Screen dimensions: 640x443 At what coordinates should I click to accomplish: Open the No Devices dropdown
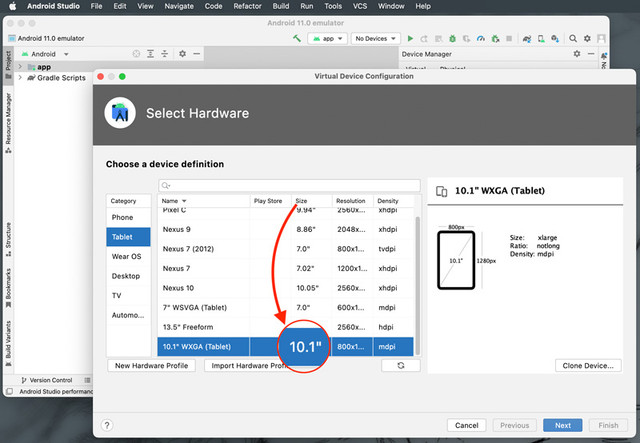(x=376, y=38)
